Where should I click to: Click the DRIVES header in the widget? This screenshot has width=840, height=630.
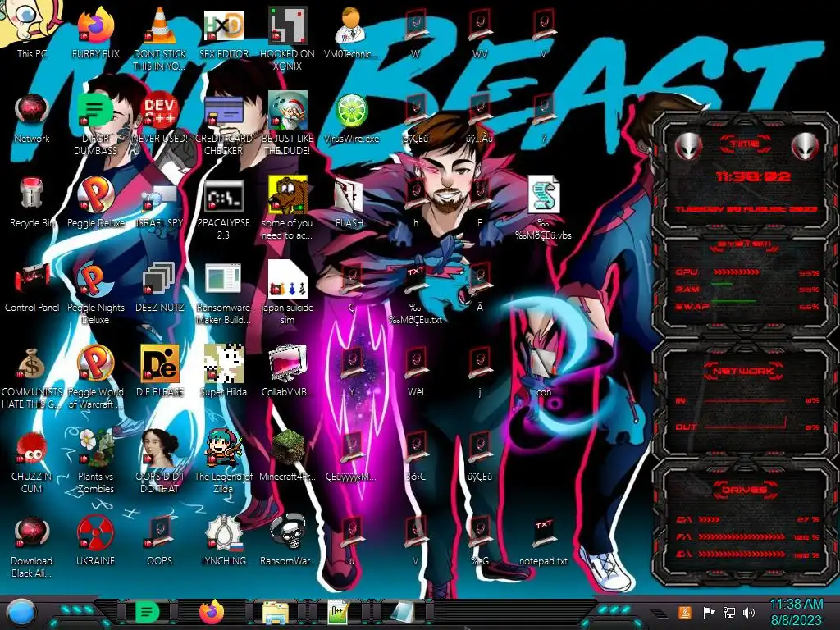[x=743, y=490]
